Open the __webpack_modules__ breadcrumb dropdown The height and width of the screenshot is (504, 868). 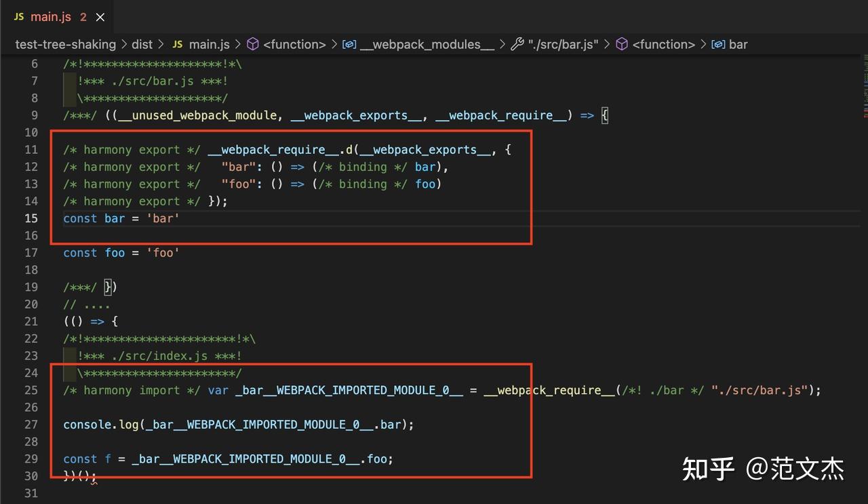pos(428,44)
